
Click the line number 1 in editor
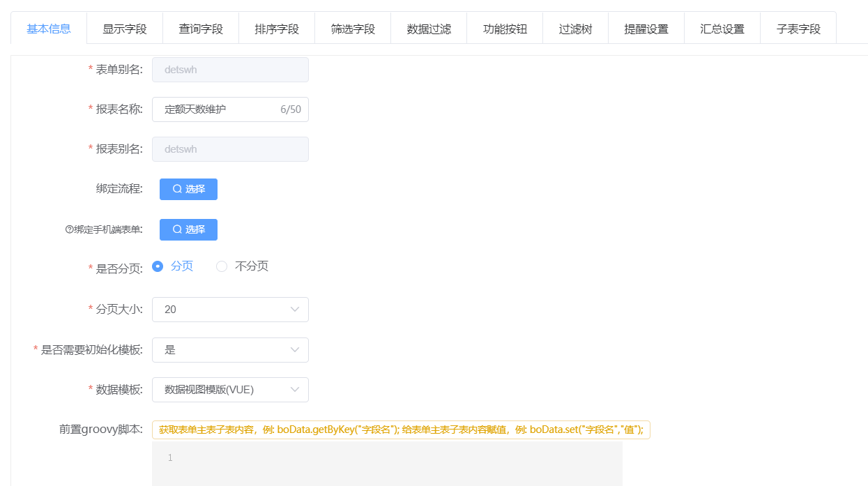[170, 457]
